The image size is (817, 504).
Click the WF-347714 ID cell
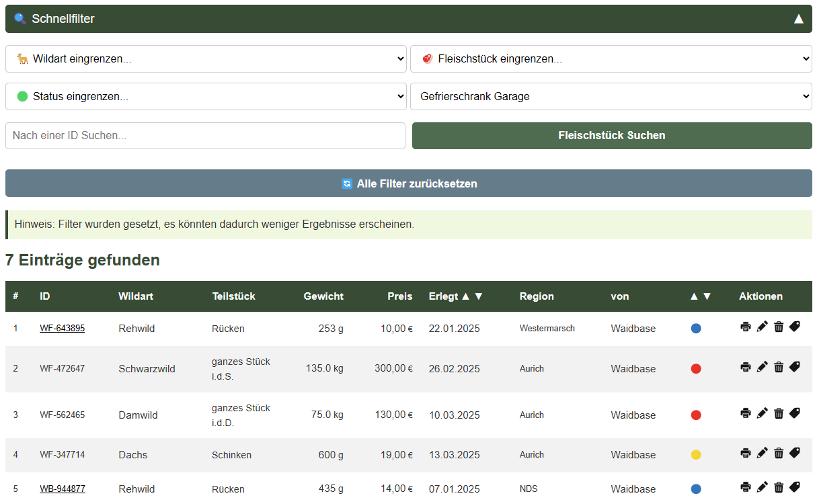pos(63,455)
